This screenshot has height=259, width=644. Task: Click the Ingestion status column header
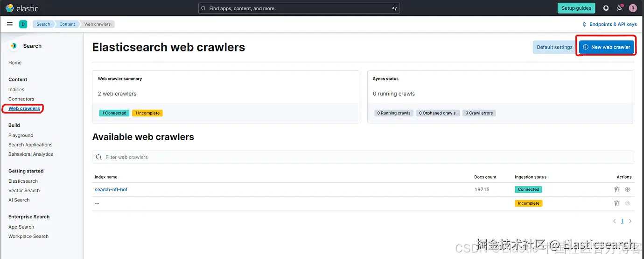[x=531, y=177]
